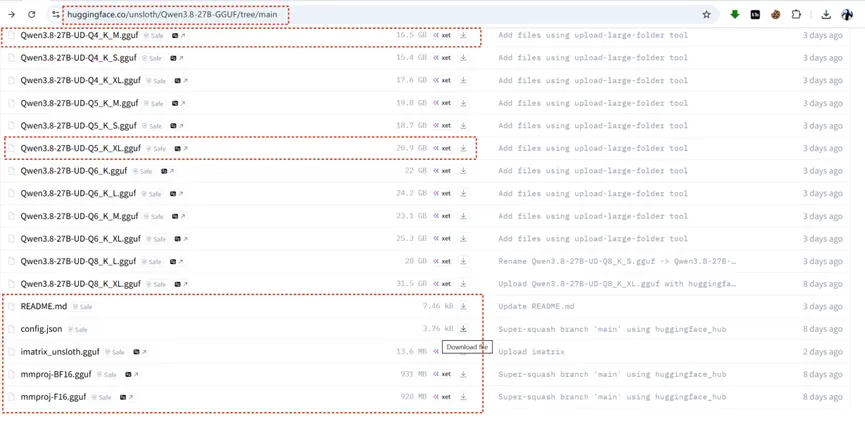Open the 'Update README.md' commit message
Viewport: 865px width, 424px height.
point(536,307)
